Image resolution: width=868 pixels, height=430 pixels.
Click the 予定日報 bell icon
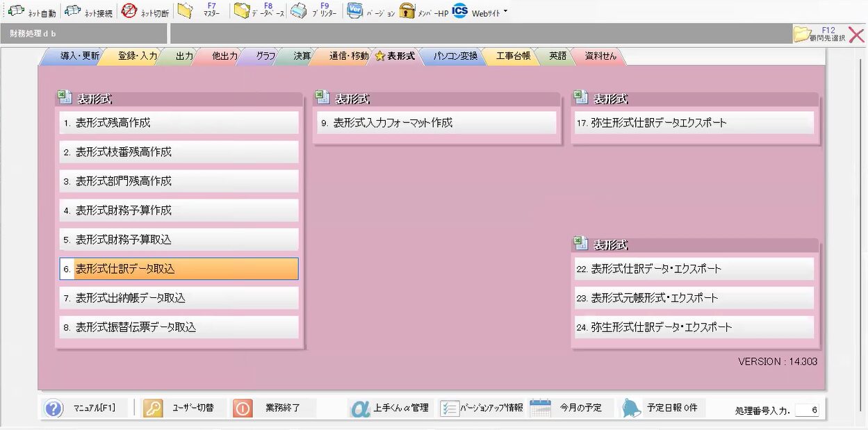(x=631, y=408)
